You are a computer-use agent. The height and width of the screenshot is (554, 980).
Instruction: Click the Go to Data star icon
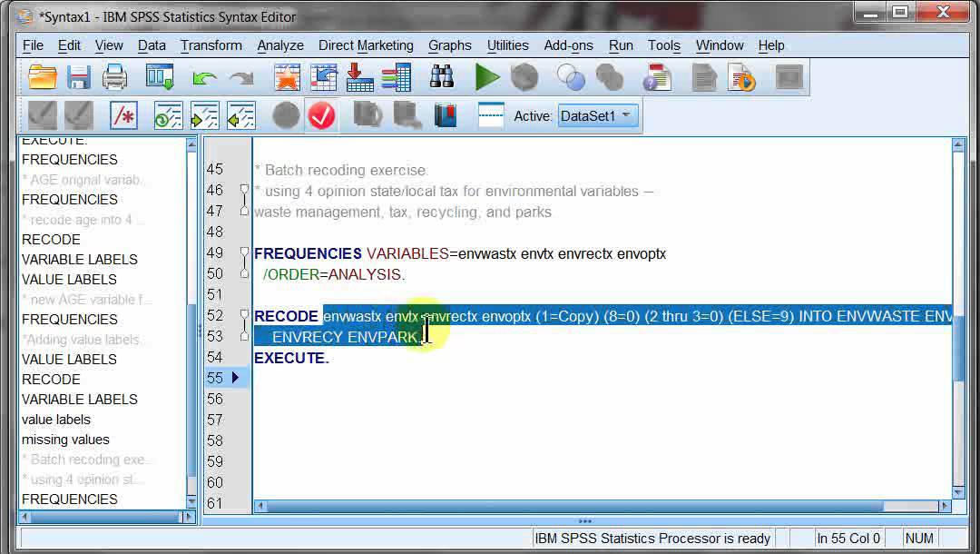click(x=287, y=77)
